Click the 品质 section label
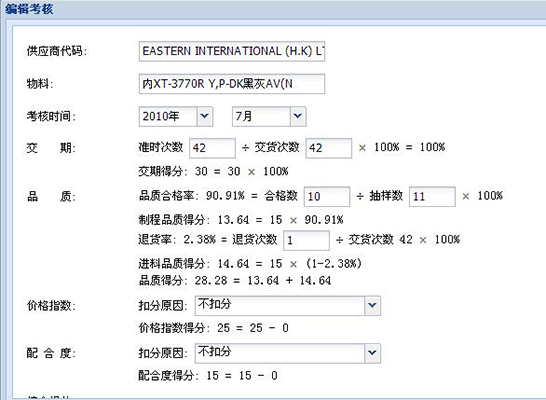 pos(51,197)
